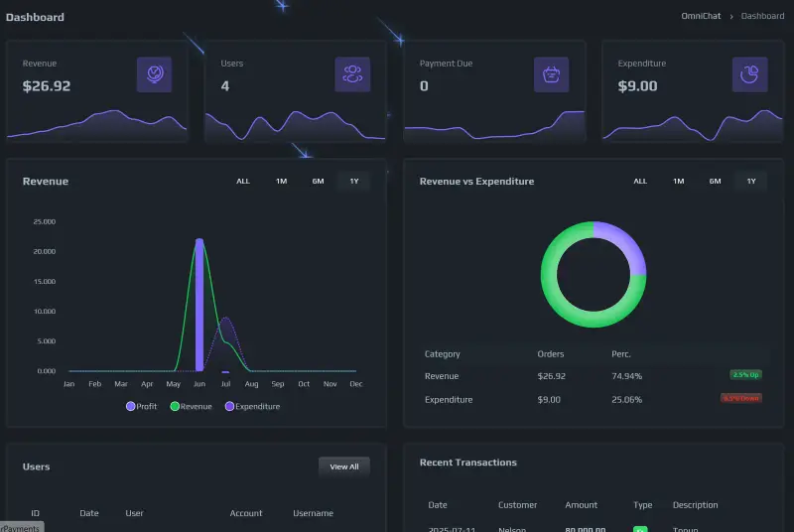Toggle the Profit legend series

point(141,407)
